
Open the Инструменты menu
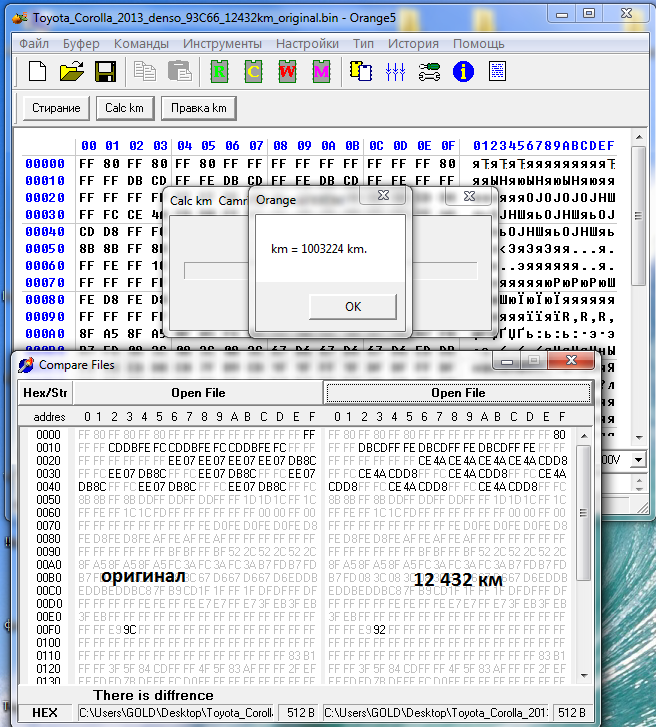click(222, 44)
